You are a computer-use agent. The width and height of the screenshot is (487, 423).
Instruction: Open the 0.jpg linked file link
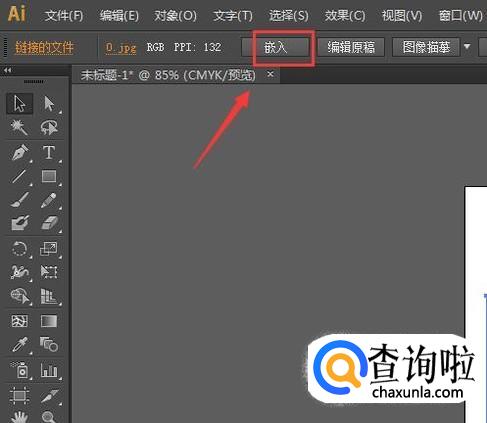click(x=121, y=47)
